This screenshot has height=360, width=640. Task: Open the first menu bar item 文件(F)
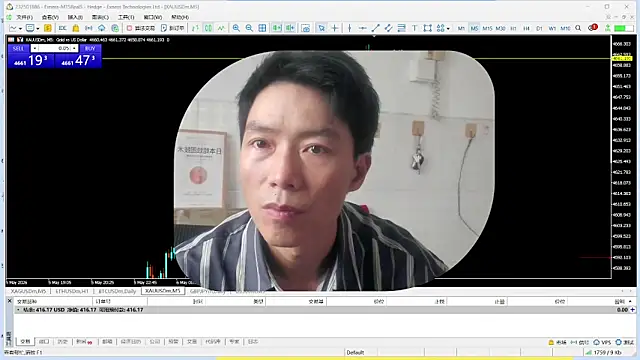coord(24,17)
